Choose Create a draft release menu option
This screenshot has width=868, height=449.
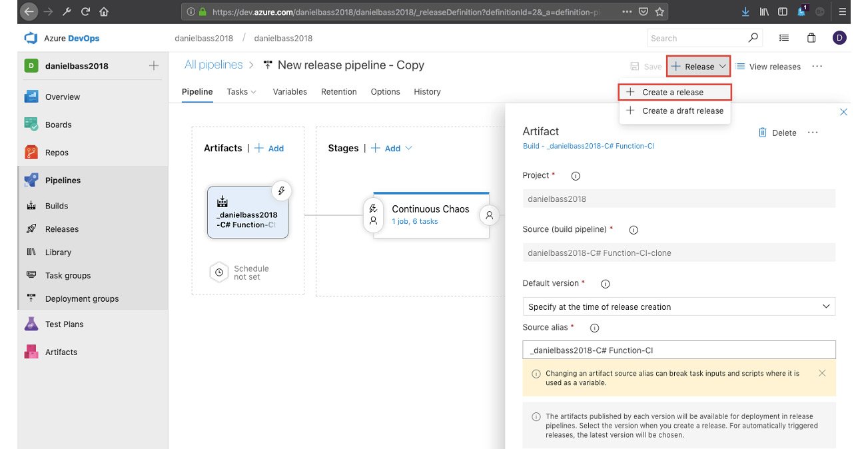pos(675,111)
